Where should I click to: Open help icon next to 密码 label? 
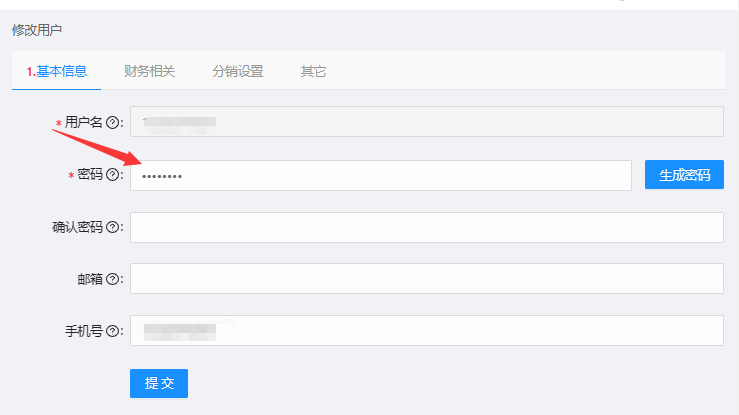tap(112, 175)
